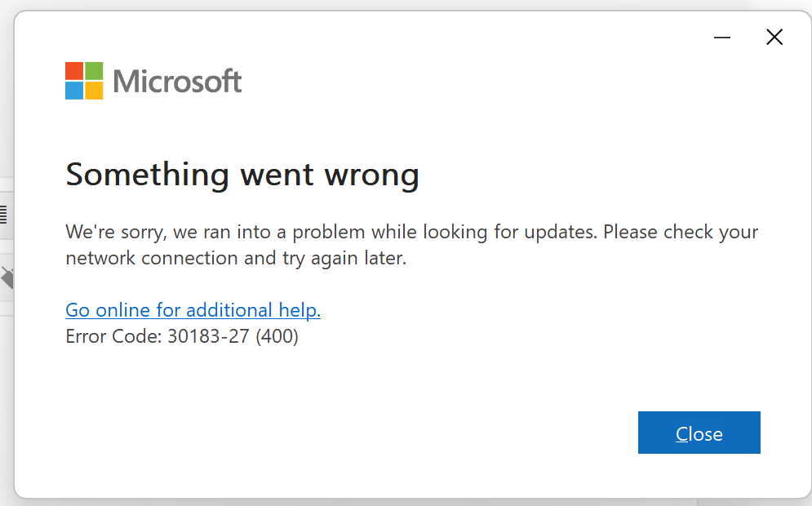812x506 pixels.
Task: Click the blue Close button
Action: click(x=699, y=433)
